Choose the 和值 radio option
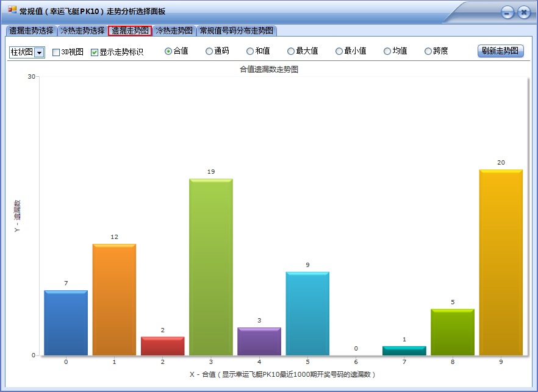538x392 pixels. click(250, 52)
